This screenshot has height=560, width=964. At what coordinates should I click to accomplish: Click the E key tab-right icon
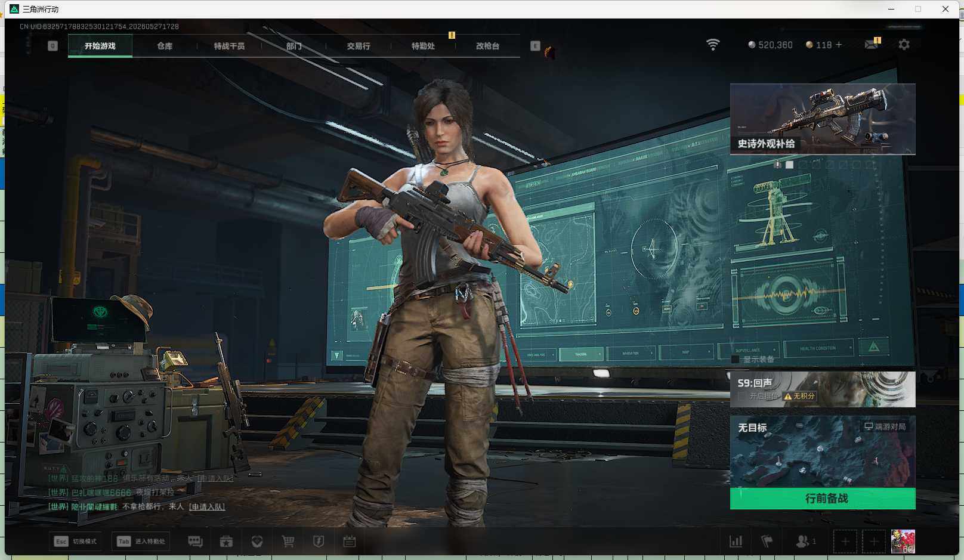point(535,46)
